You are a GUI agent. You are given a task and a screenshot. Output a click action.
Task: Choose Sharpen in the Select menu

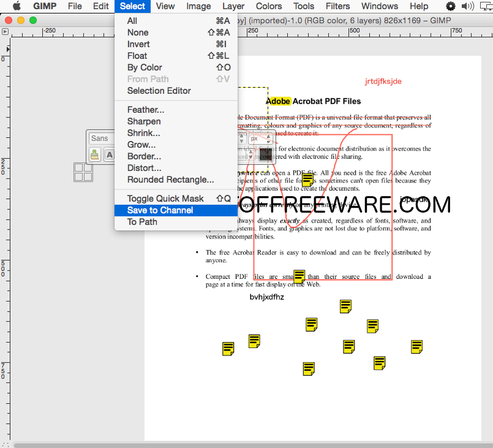(176, 121)
